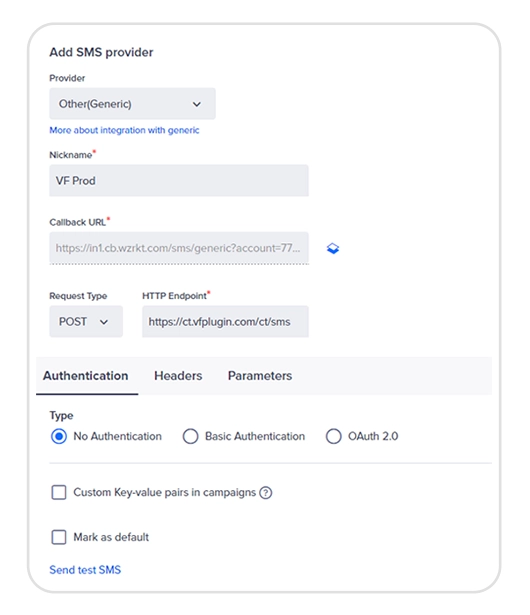Viewport: 530px width, 615px height.
Task: Select the No Authentication radio option
Action: click(59, 436)
